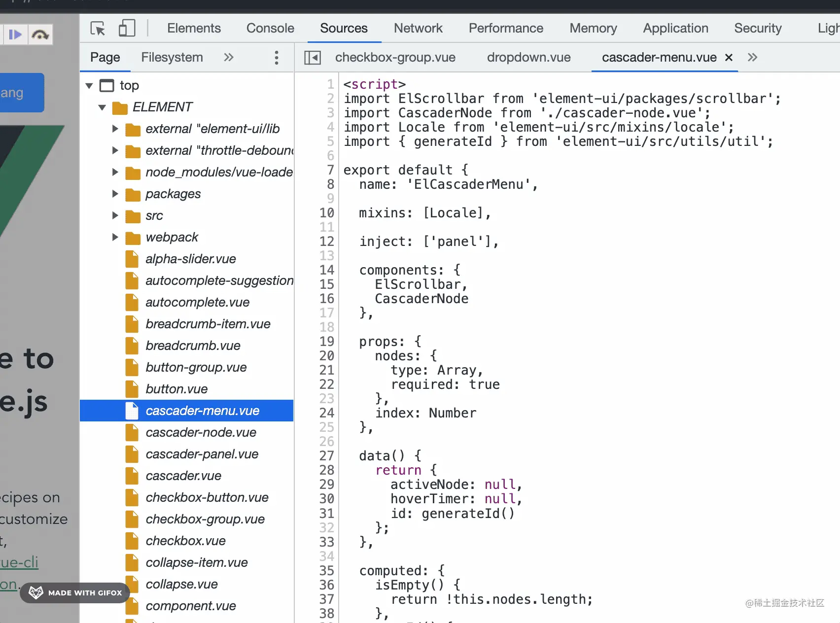The height and width of the screenshot is (623, 840).
Task: Expand the webpack folder
Action: point(115,237)
